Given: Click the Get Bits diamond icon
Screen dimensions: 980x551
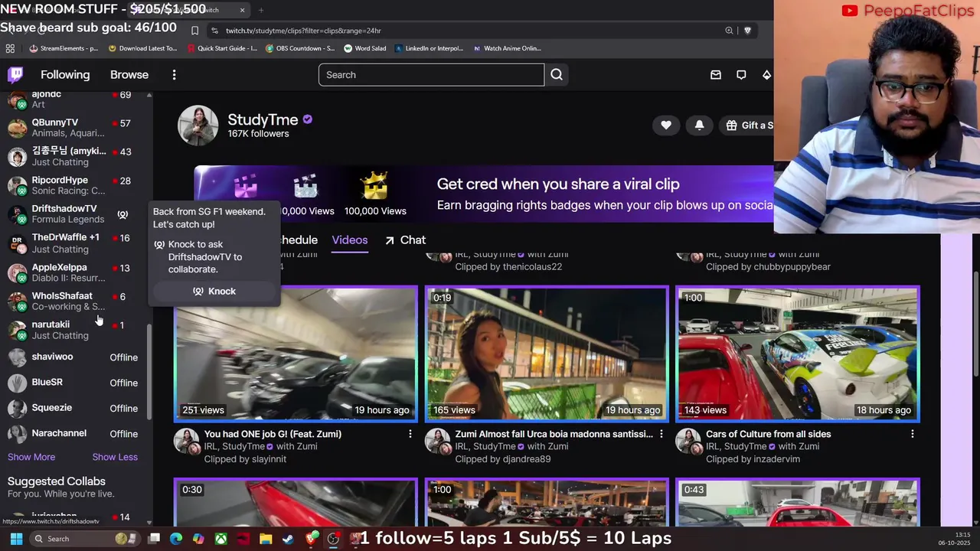Looking at the screenshot, I should click(766, 74).
